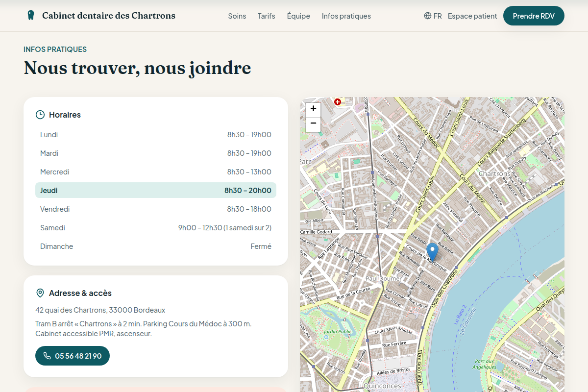Click the Tram B access description text
The height and width of the screenshot is (392, 588).
click(x=143, y=329)
